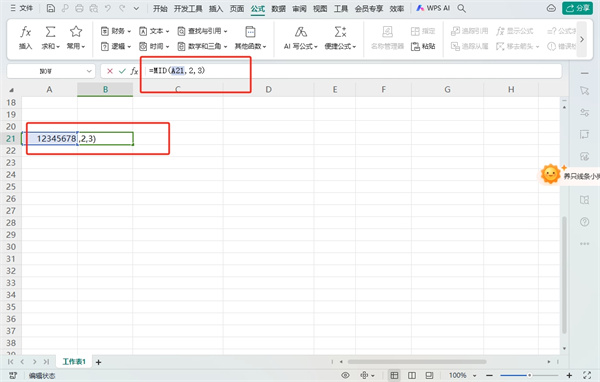600x382 pixels.
Task: Click the Name Box field
Action: 51,71
